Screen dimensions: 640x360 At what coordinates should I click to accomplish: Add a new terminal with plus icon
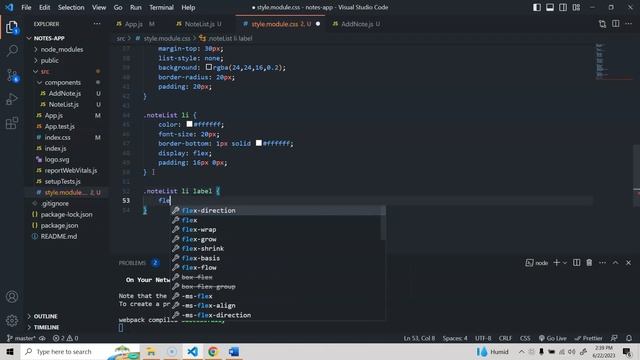coord(556,263)
